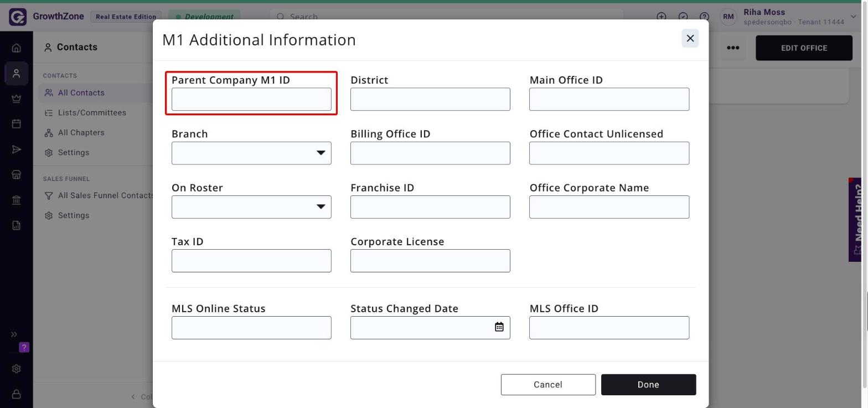This screenshot has height=408, width=868.
Task: Click the RM user avatar
Action: [x=728, y=17]
